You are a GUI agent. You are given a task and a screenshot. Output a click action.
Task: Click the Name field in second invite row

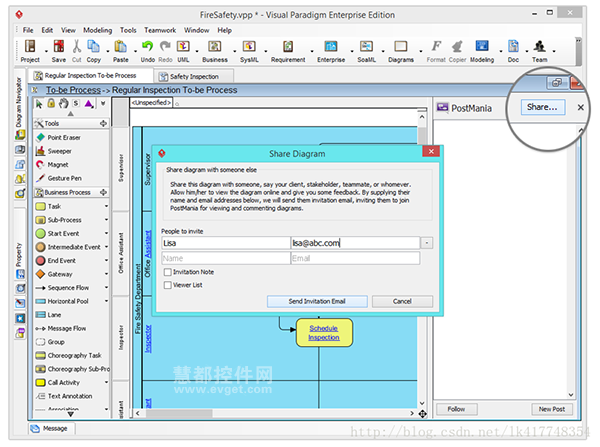[x=226, y=258]
